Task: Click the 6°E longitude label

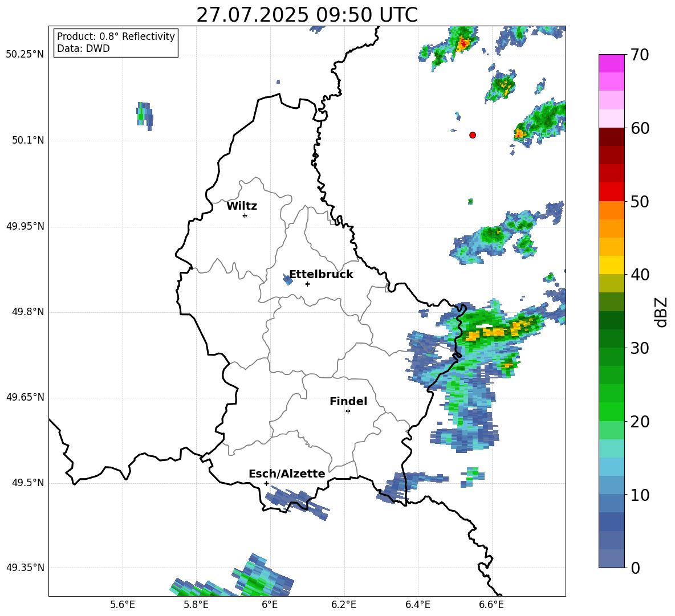Action: (x=270, y=605)
